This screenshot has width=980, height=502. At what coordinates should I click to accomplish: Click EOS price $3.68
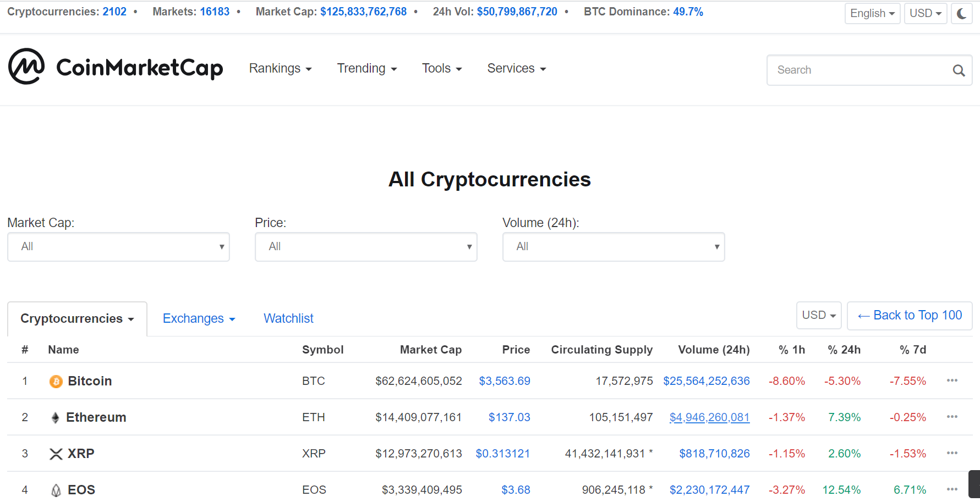pyautogui.click(x=516, y=490)
